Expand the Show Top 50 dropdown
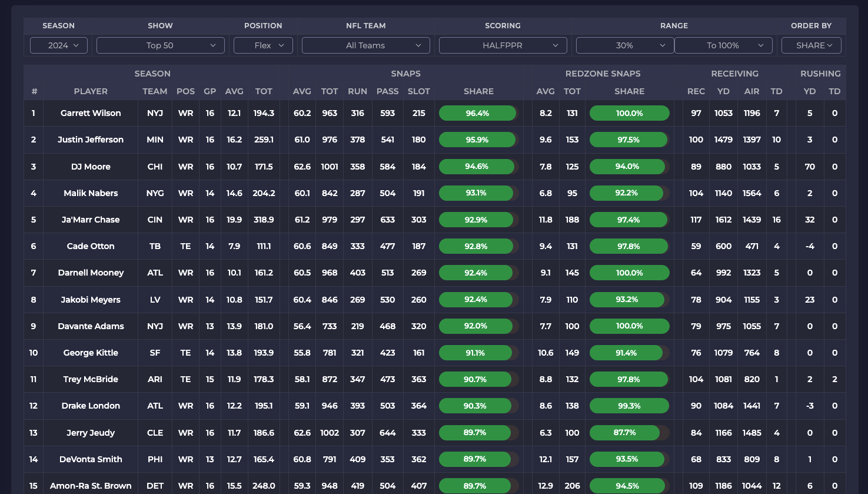 (x=160, y=45)
